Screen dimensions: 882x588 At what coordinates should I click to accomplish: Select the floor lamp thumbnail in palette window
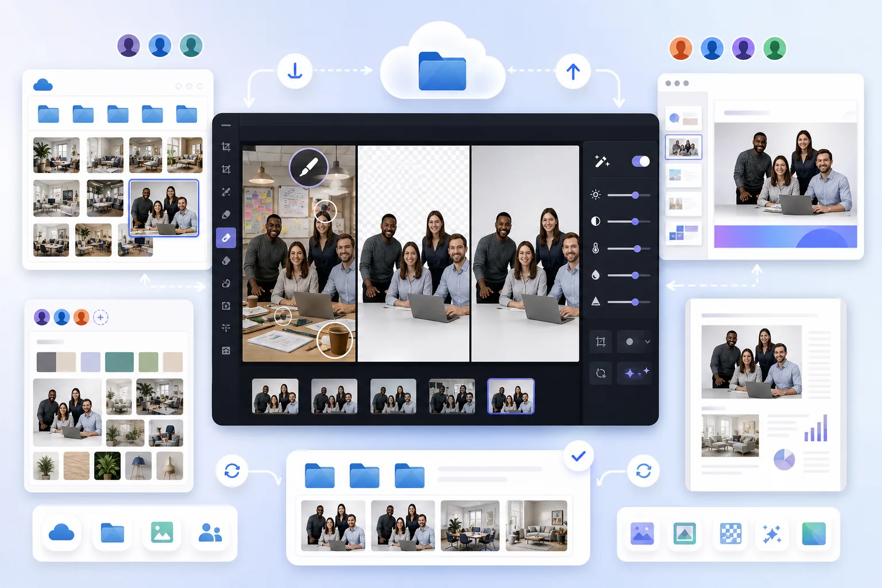[x=138, y=466]
